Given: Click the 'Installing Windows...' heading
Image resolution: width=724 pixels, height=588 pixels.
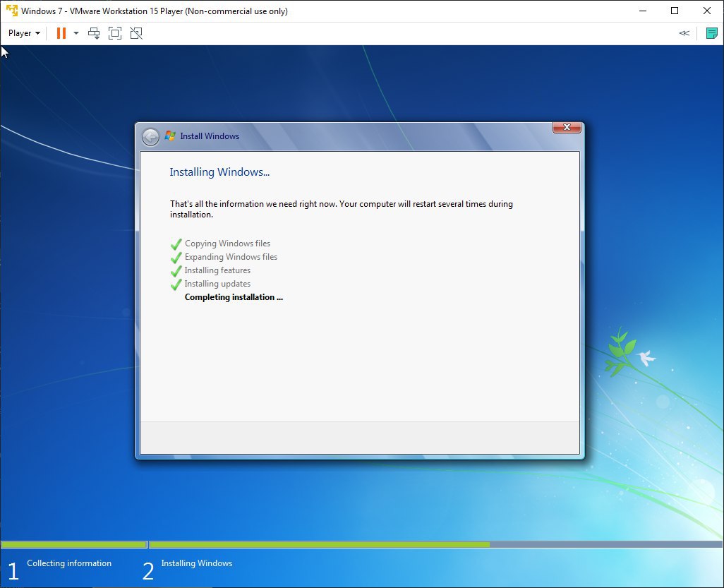Looking at the screenshot, I should pos(219,172).
